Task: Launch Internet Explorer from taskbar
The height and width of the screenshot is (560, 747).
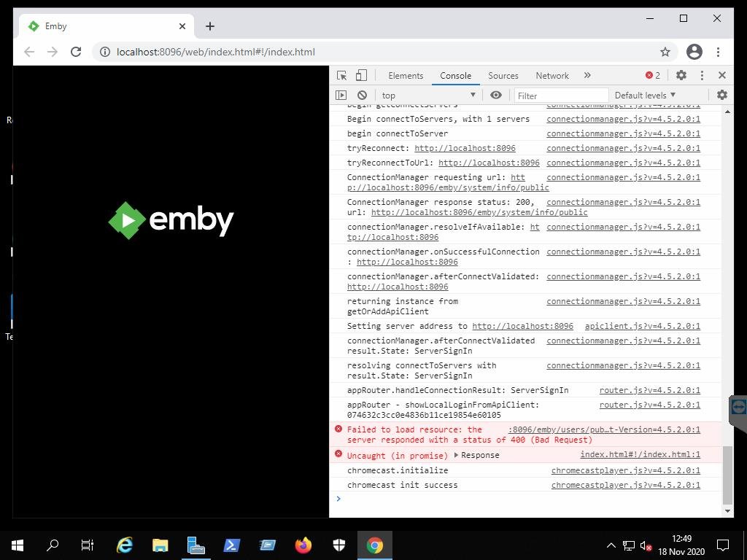Action: coord(124,545)
